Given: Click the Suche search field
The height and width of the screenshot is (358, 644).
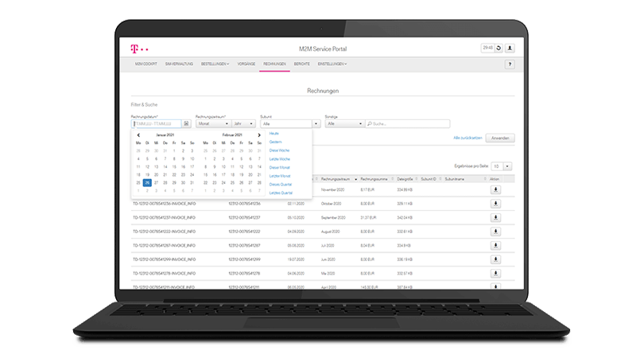Looking at the screenshot, I should coord(407,124).
